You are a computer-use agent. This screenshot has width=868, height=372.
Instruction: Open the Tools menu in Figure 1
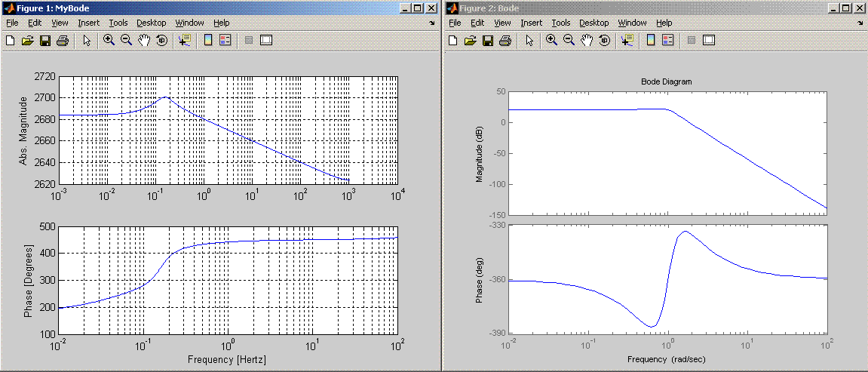(118, 23)
